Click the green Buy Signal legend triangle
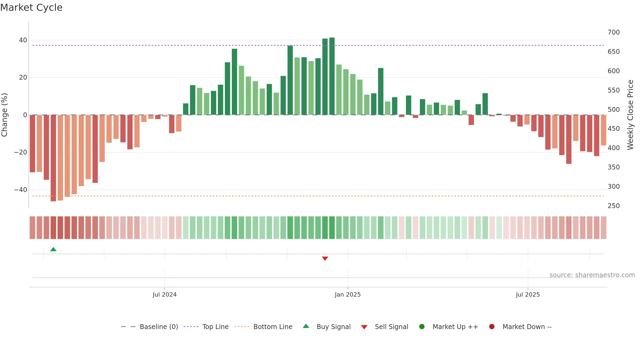 pos(306,326)
